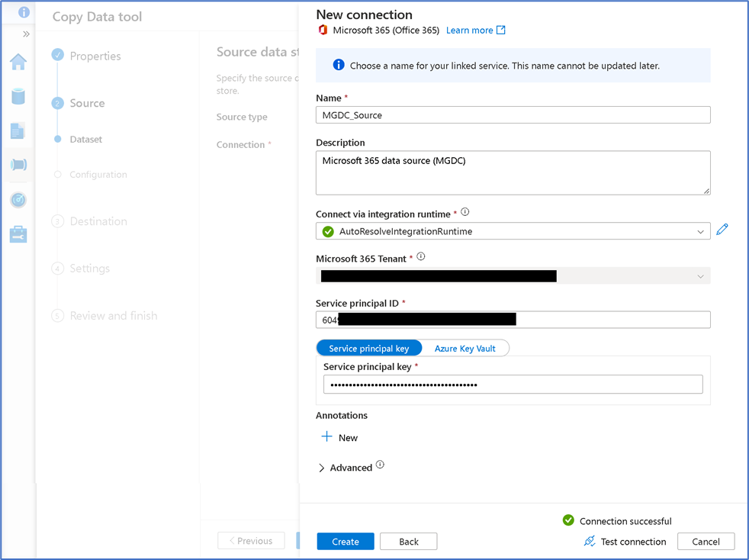Viewport: 749px width, 560px height.
Task: Click the Cancel button
Action: pos(706,542)
